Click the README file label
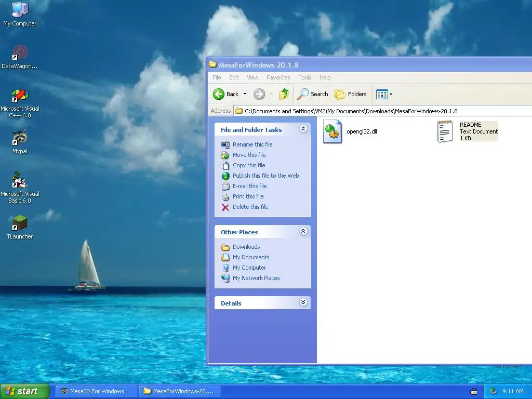Viewport: 532px width, 399px height. click(x=478, y=131)
